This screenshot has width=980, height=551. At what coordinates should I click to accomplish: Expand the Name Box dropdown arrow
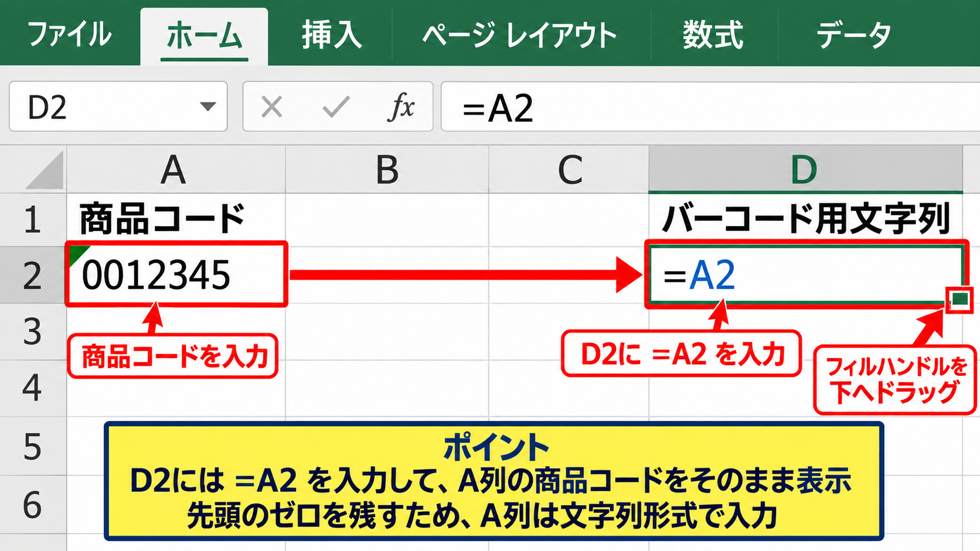(x=207, y=107)
